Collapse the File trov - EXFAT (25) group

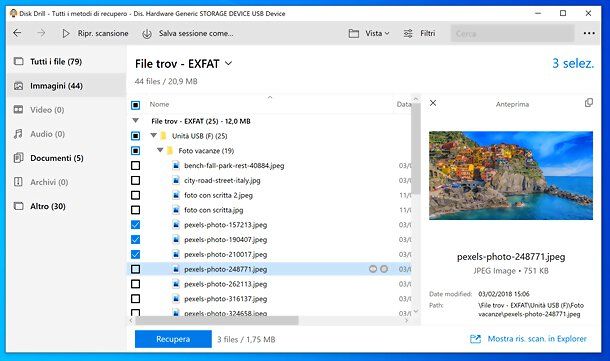tap(135, 121)
